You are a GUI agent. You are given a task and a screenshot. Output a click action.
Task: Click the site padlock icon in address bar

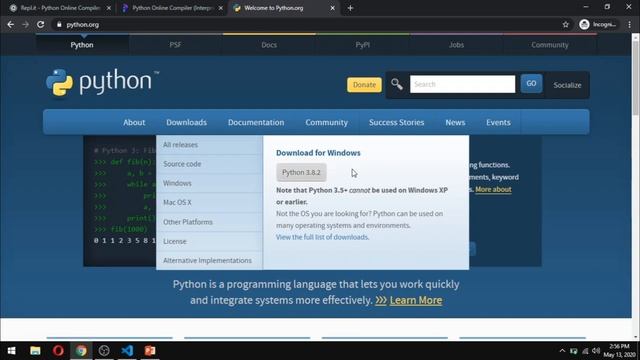coord(59,24)
